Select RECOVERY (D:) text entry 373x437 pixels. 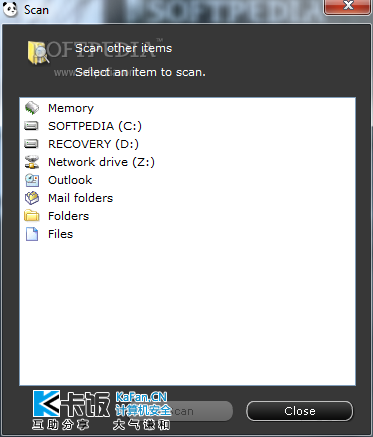tap(94, 144)
